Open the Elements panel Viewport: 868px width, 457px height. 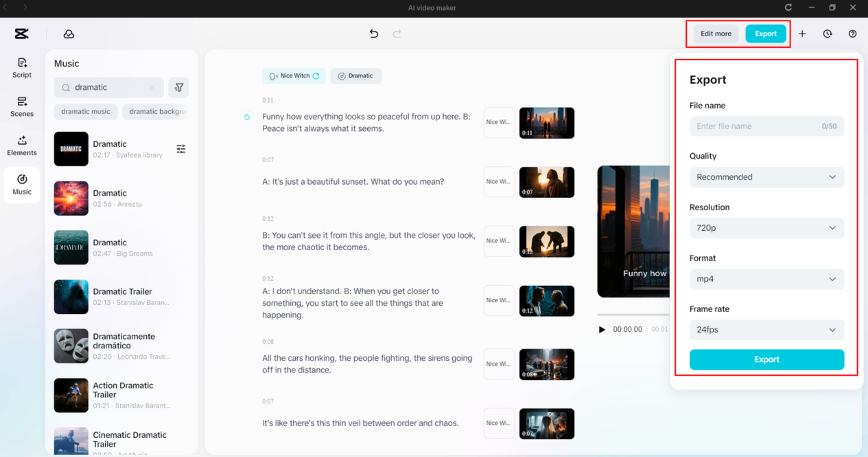point(21,145)
